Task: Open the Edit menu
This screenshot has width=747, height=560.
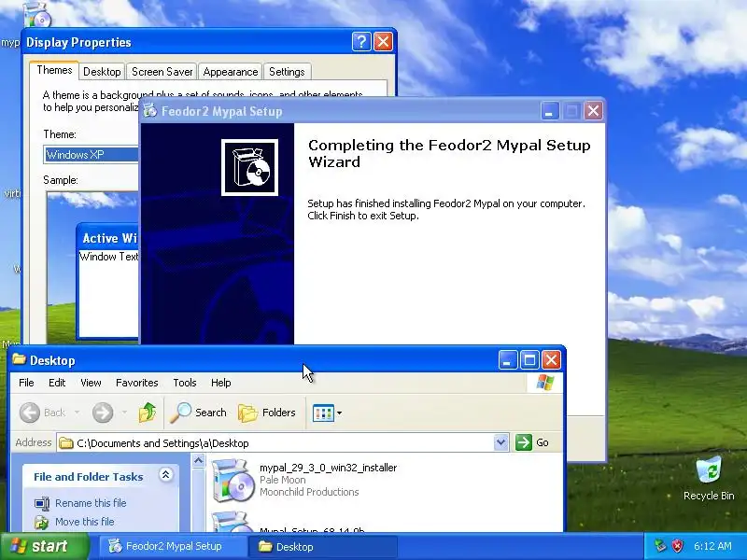Action: (57, 383)
